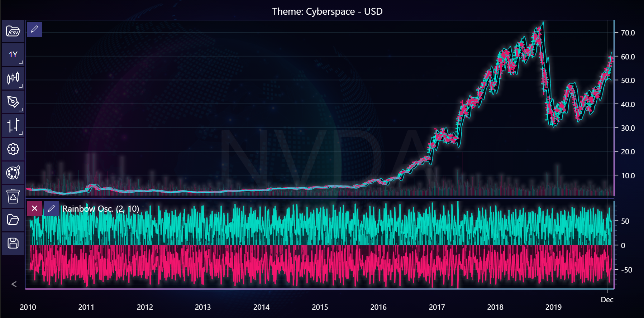Open the CSV file loader icon

pos(13,32)
